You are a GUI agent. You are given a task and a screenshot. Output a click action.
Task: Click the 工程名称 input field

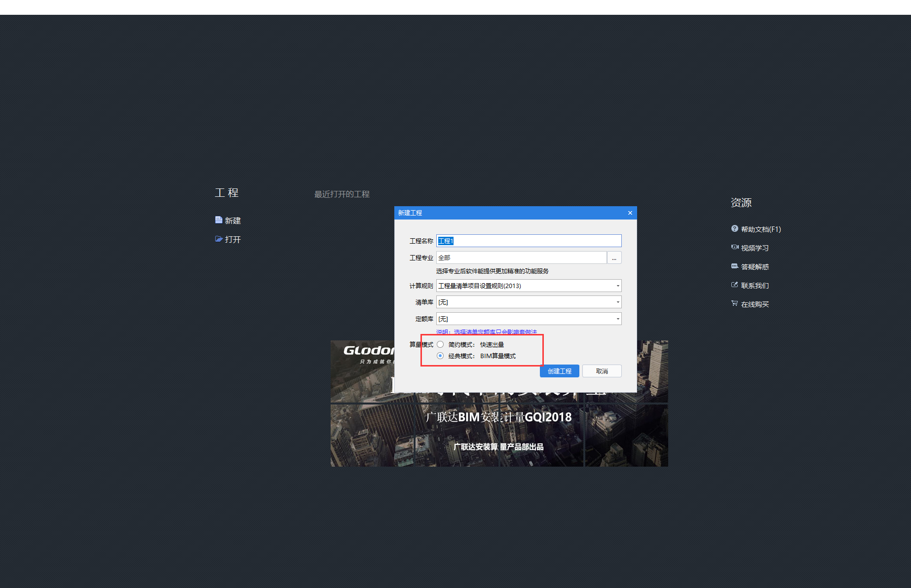click(x=529, y=241)
